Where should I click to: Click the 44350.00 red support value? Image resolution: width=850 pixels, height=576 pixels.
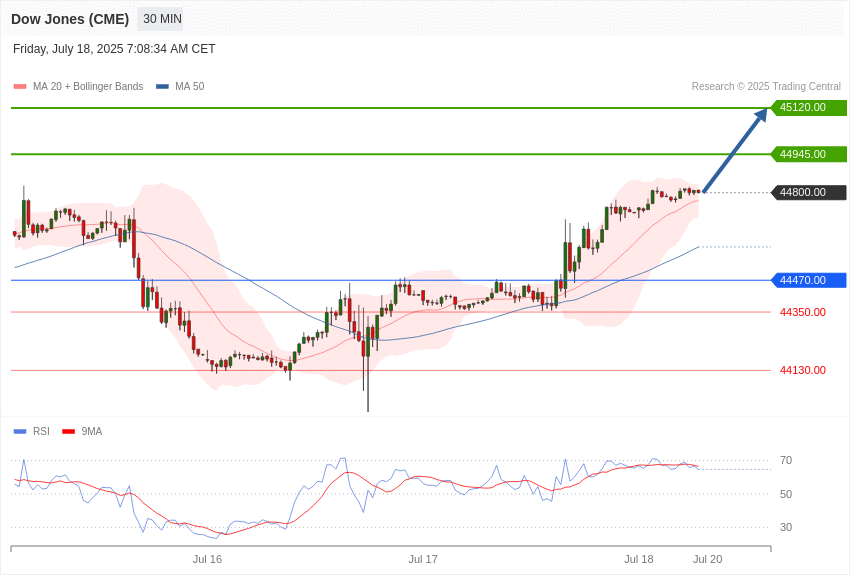(x=803, y=312)
